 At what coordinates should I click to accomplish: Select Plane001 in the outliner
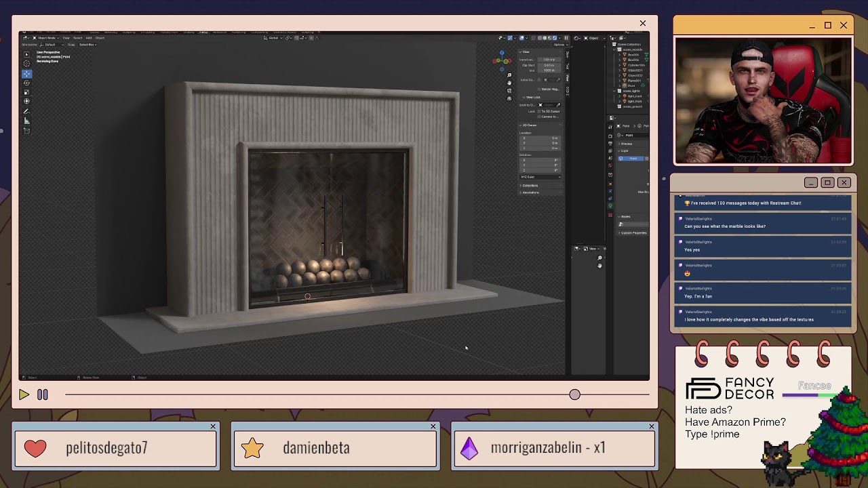coord(634,81)
